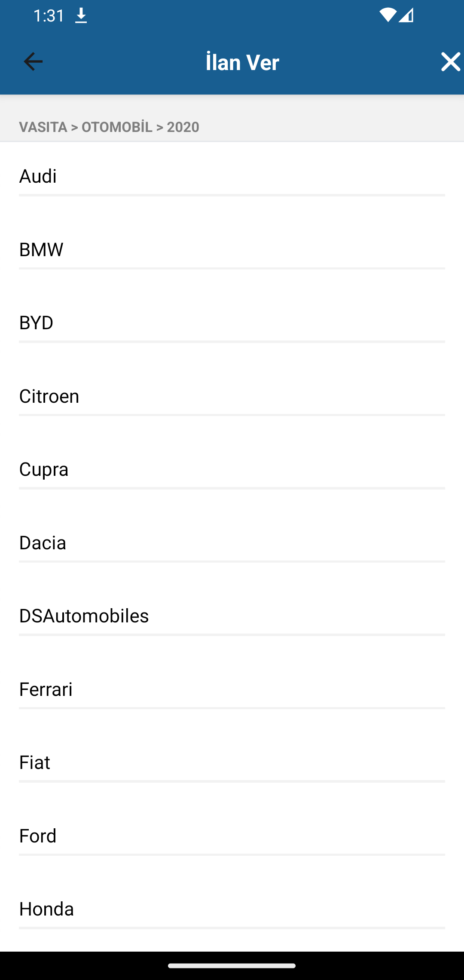Image resolution: width=464 pixels, height=980 pixels.
Task: Select Citroen in the list
Action: coord(232,396)
